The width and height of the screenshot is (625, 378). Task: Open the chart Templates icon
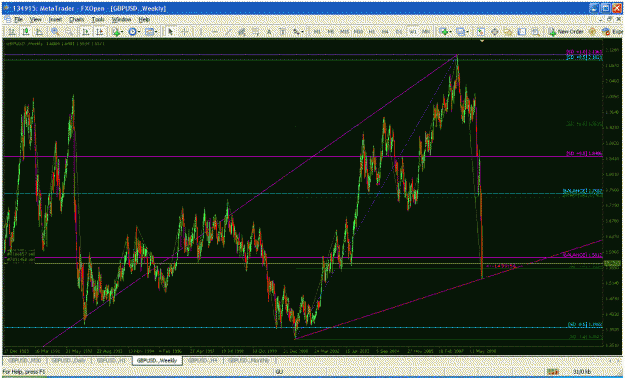tap(149, 32)
